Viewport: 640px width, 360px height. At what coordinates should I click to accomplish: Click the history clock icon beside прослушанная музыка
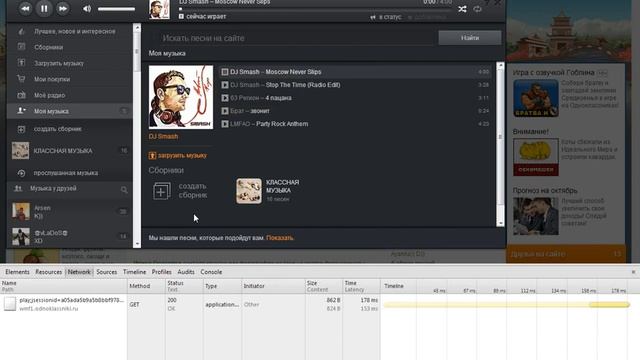(x=21, y=173)
